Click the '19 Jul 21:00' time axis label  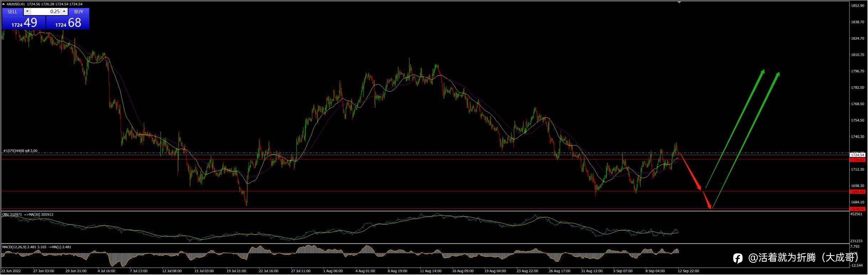click(x=236, y=271)
